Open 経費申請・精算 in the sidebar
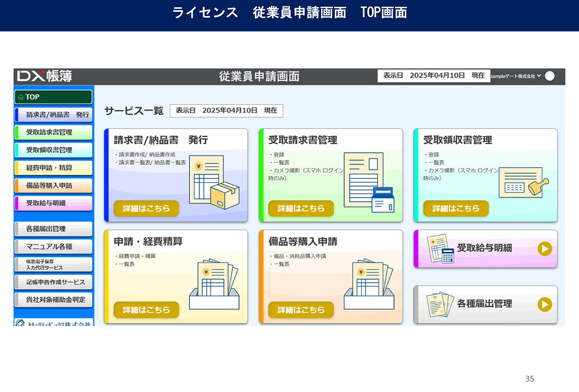The image size is (579, 392). (53, 168)
